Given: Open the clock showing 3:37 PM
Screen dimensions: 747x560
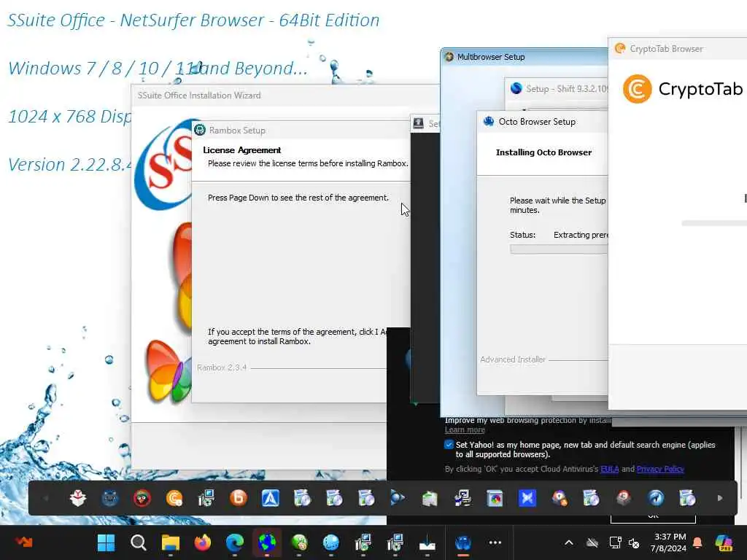Looking at the screenshot, I should 669,542.
